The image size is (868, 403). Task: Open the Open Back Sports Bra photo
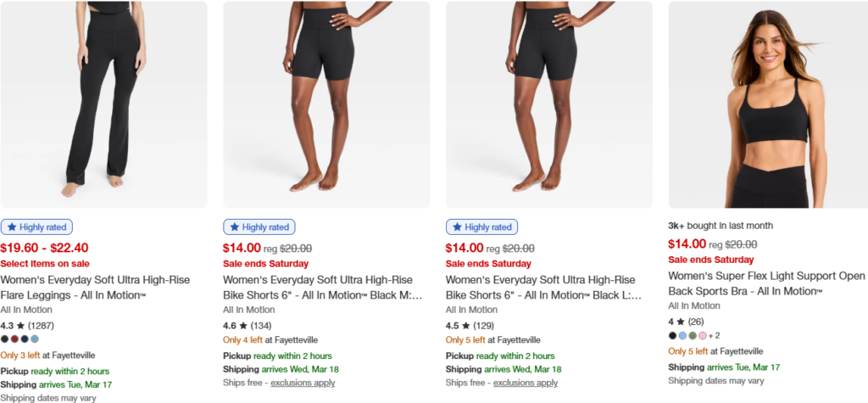tap(768, 104)
